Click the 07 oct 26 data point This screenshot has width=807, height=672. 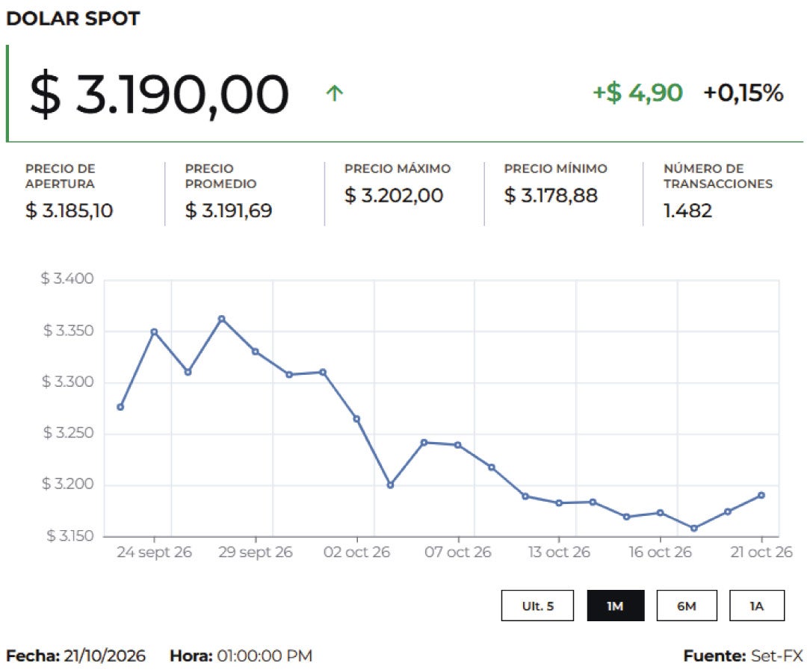(458, 445)
